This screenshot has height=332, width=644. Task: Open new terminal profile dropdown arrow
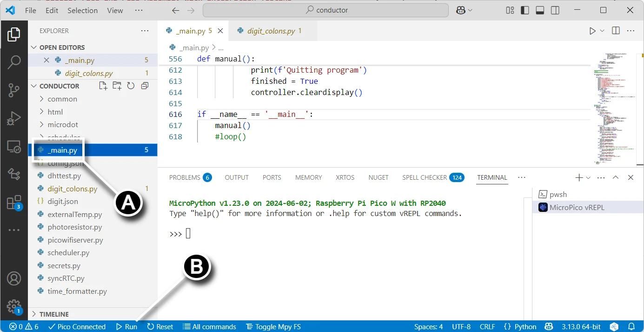click(x=588, y=177)
